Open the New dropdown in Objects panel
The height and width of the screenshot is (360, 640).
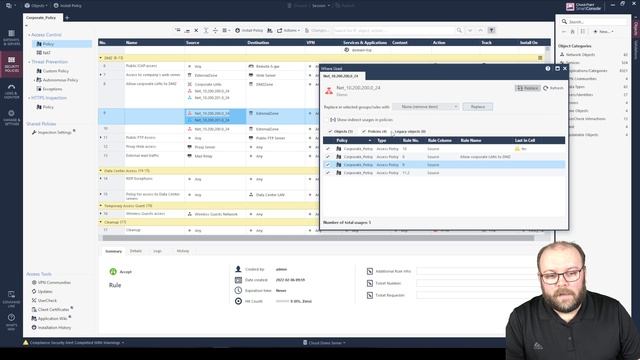coord(603,31)
